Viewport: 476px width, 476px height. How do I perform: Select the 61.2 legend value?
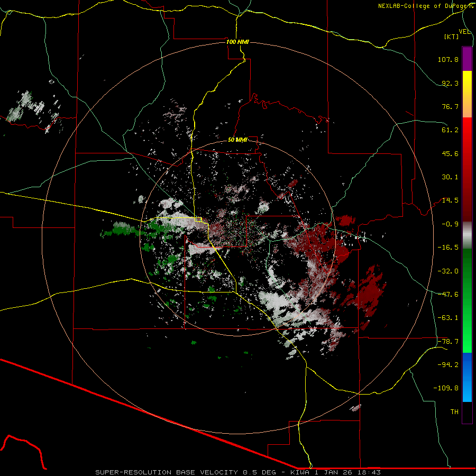(450, 130)
